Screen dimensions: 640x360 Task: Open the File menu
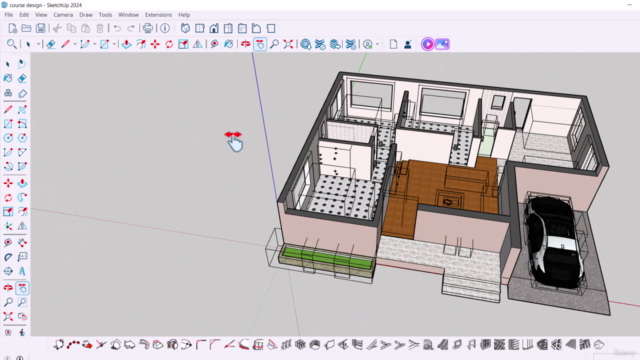click(9, 15)
